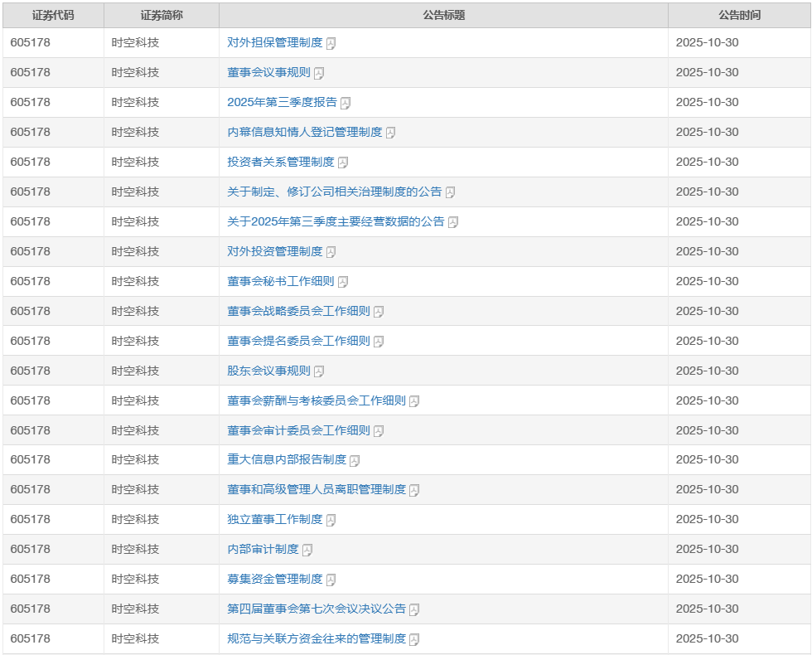Click the PDF icon next to 2025年第三季度报告
The image size is (812, 655).
(x=346, y=103)
